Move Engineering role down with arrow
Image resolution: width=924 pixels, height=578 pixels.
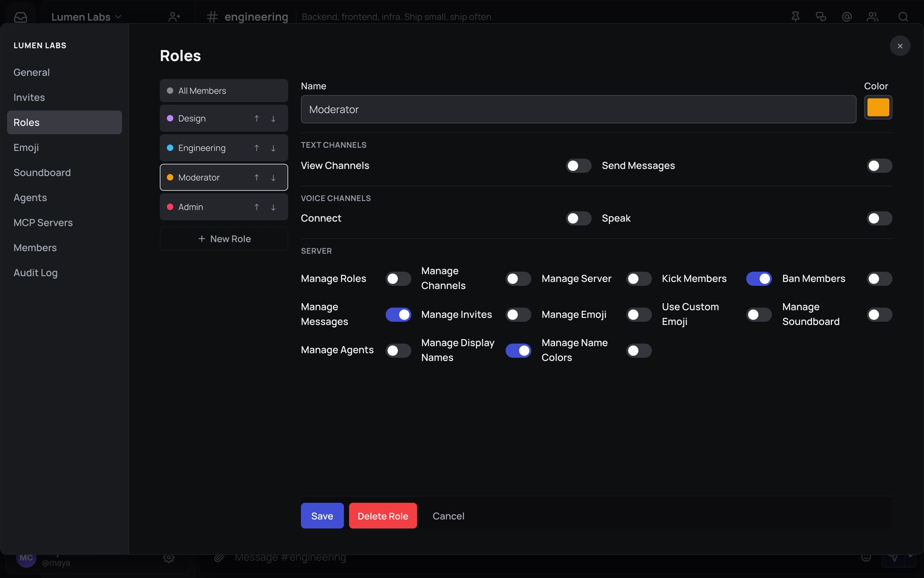pos(273,148)
